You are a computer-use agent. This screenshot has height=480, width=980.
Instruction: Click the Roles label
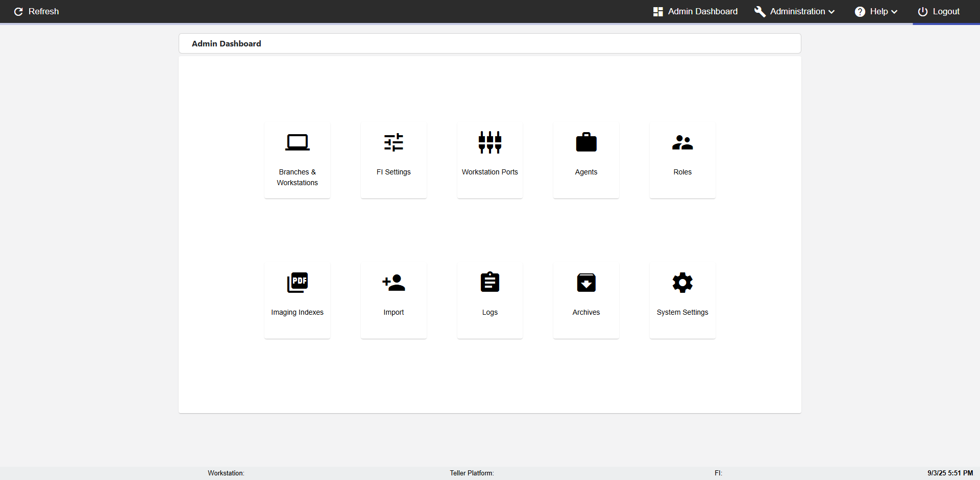coord(682,172)
